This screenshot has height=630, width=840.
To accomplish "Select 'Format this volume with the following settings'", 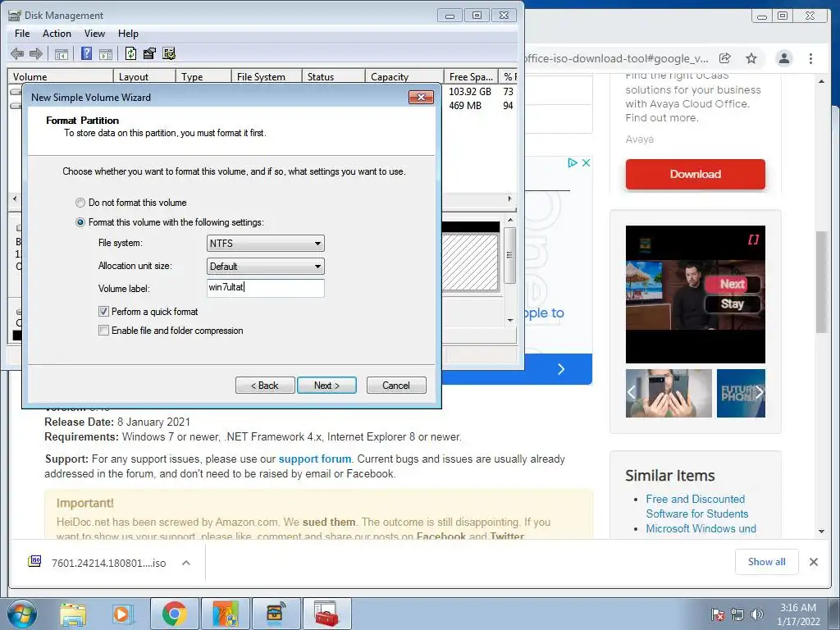I will tap(80, 222).
